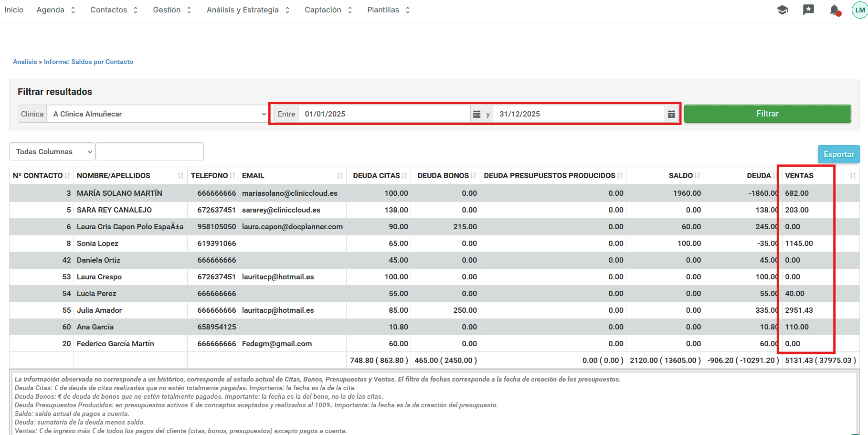868x435 pixels.
Task: Click the Exportar button
Action: point(838,154)
